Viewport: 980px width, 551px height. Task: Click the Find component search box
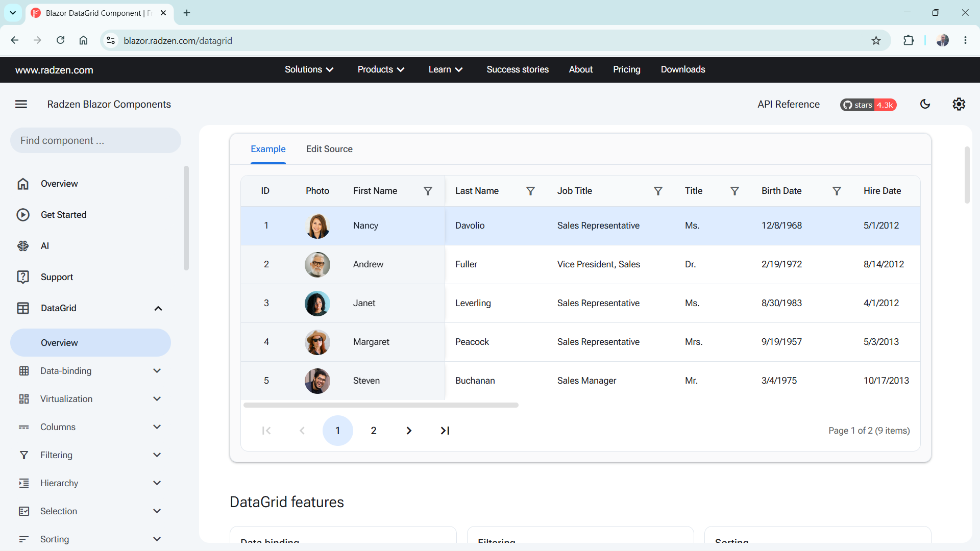click(x=95, y=140)
